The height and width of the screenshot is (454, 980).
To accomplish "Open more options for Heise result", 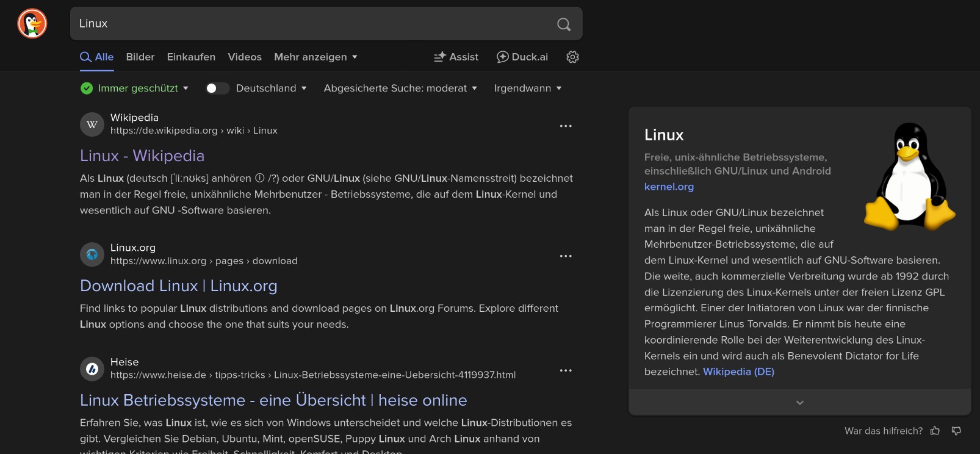I will [x=566, y=370].
